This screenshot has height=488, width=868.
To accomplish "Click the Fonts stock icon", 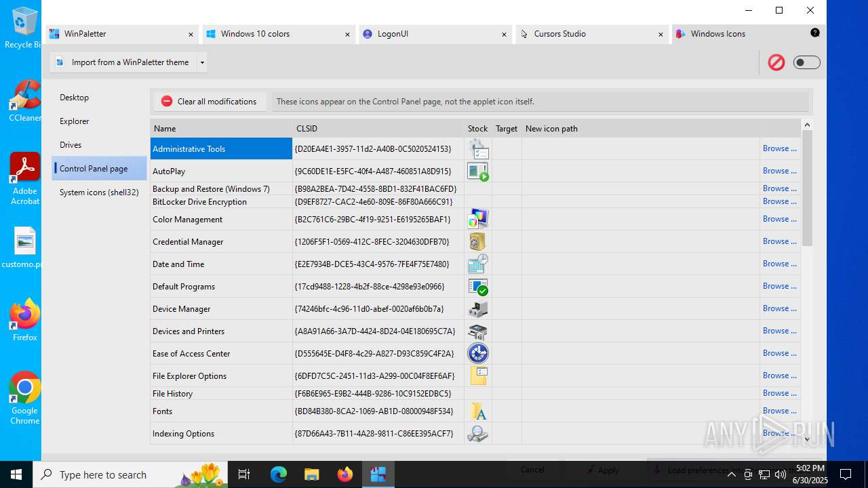I will (x=478, y=411).
